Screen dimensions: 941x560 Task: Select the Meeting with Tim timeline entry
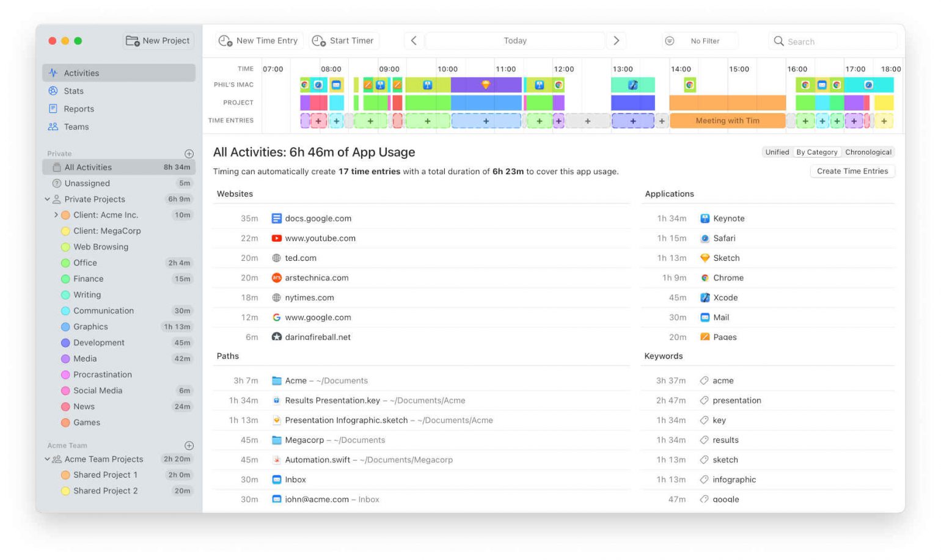727,120
